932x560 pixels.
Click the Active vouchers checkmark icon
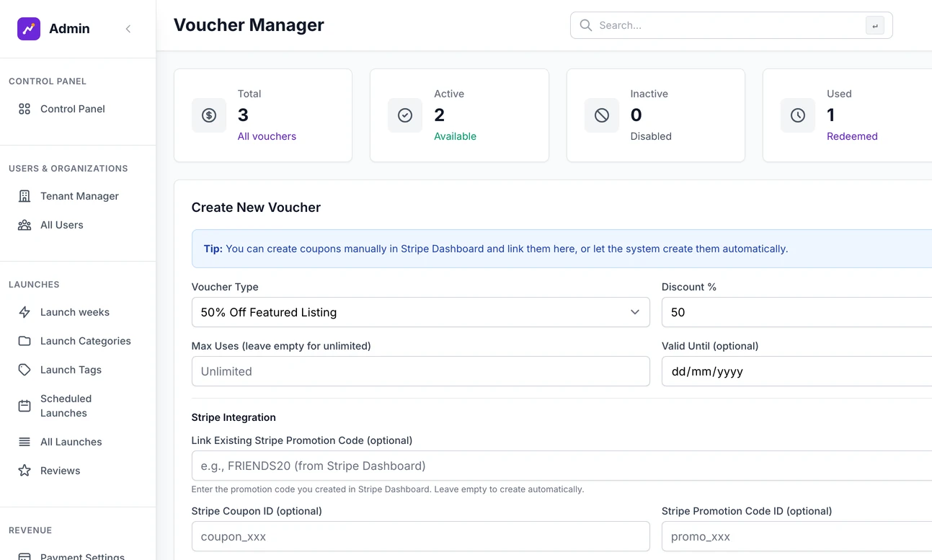point(405,115)
